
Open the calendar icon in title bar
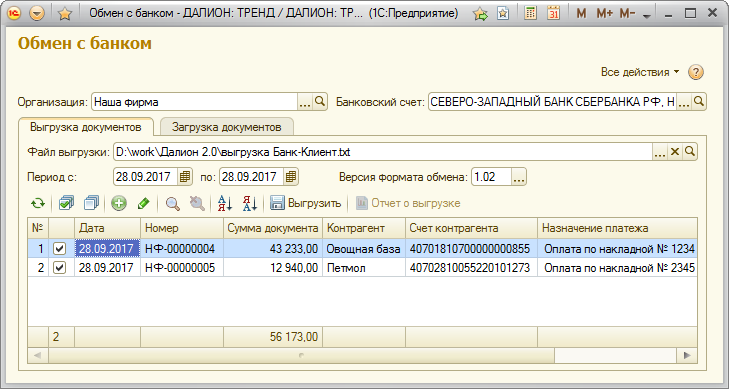point(553,13)
